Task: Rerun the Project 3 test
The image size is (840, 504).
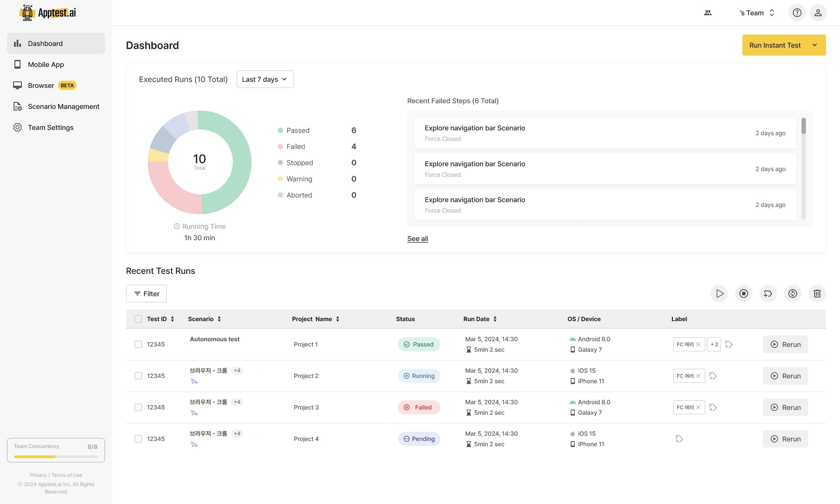Action: click(x=785, y=407)
